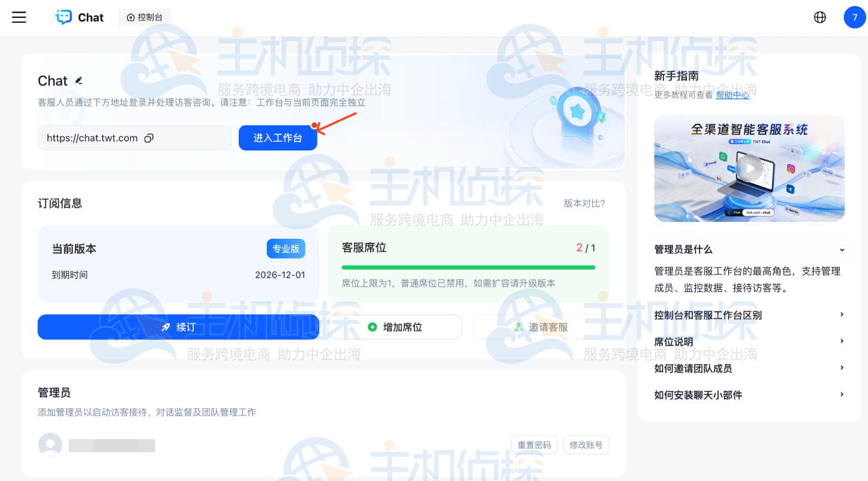Play the 全渠道智能客服系统 video
868x481 pixels.
point(749,169)
